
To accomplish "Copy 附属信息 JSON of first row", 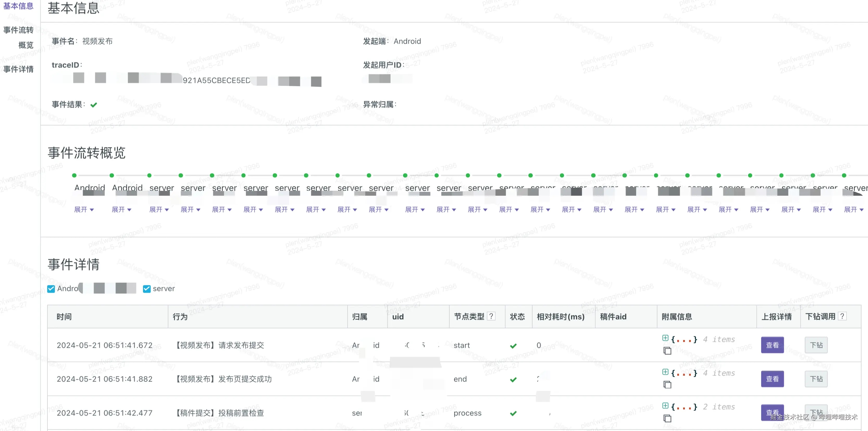I will click(x=667, y=351).
